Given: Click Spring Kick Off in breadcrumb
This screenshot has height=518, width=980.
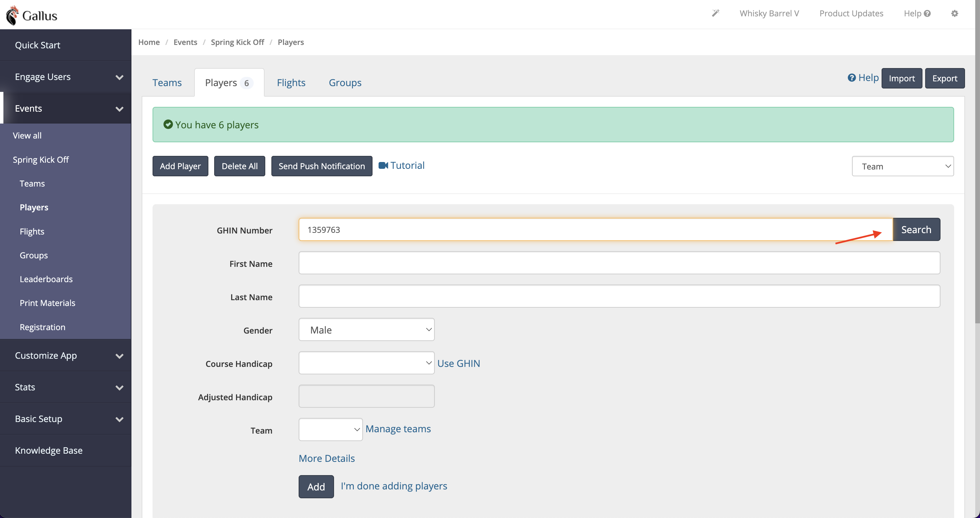Looking at the screenshot, I should tap(237, 42).
